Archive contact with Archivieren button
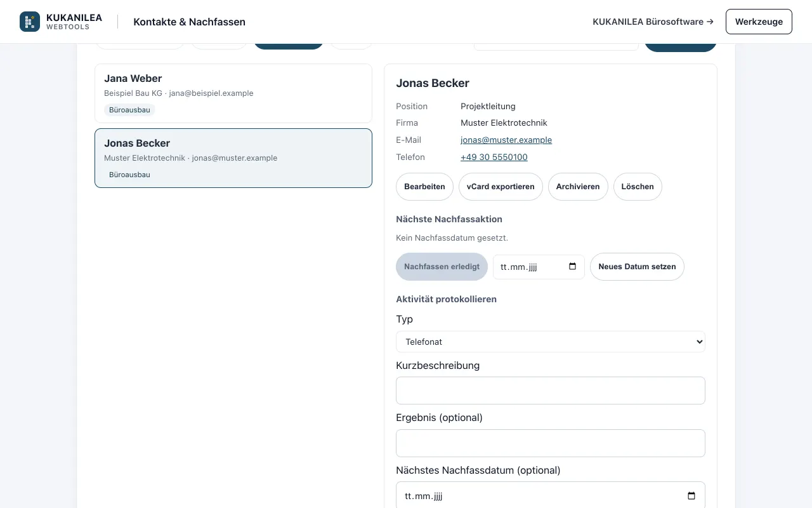This screenshot has height=508, width=812. 578,187
